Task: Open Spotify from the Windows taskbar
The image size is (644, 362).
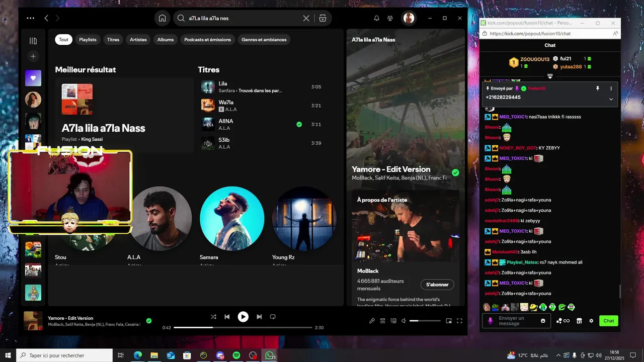Action: point(236,355)
